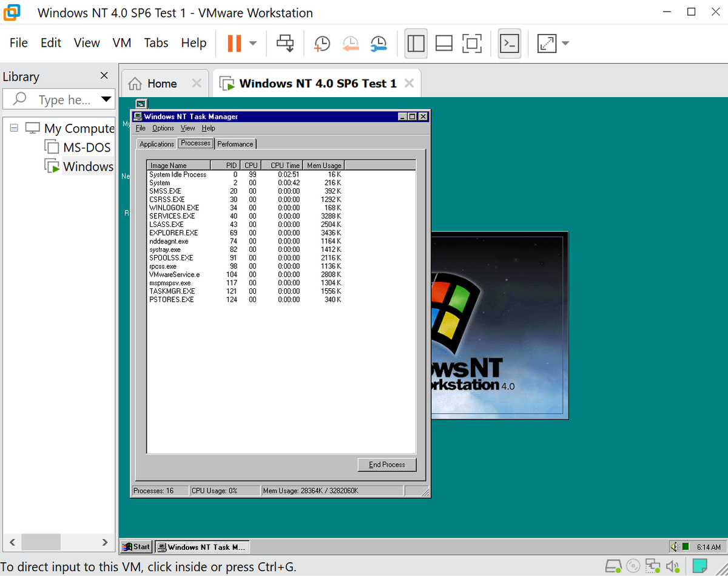The height and width of the screenshot is (576, 728).
Task: Open the library search filter dropdown
Action: [107, 99]
